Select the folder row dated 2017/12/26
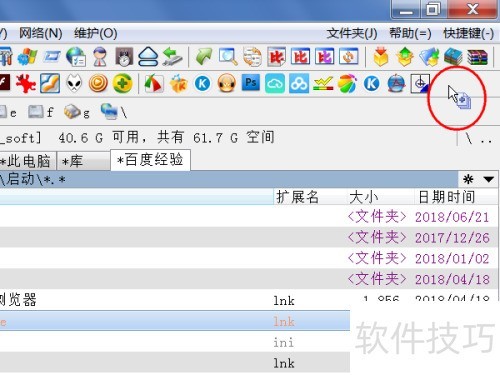Viewport: 500px width, 375px height. [x=249, y=238]
